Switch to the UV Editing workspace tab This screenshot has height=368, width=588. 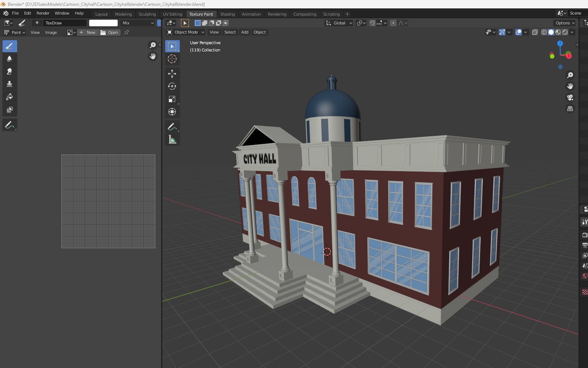tap(172, 14)
